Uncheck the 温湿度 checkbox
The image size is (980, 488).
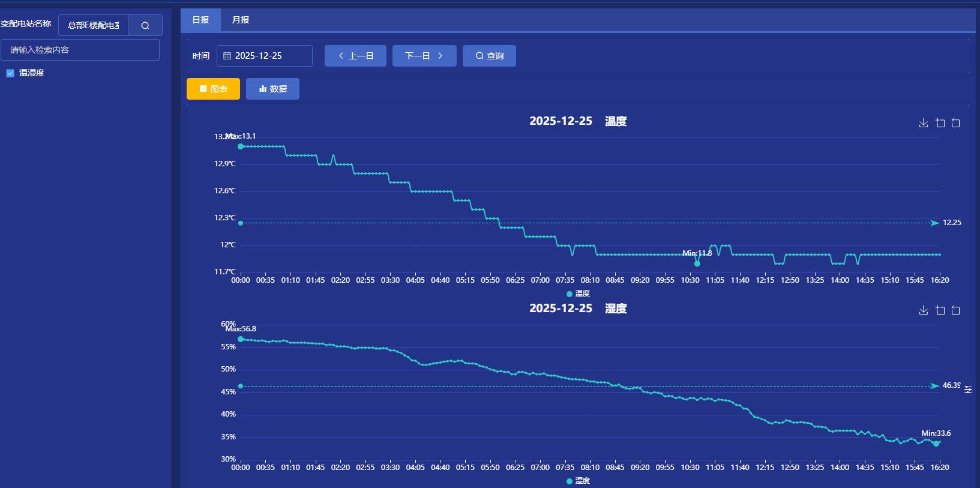[10, 73]
